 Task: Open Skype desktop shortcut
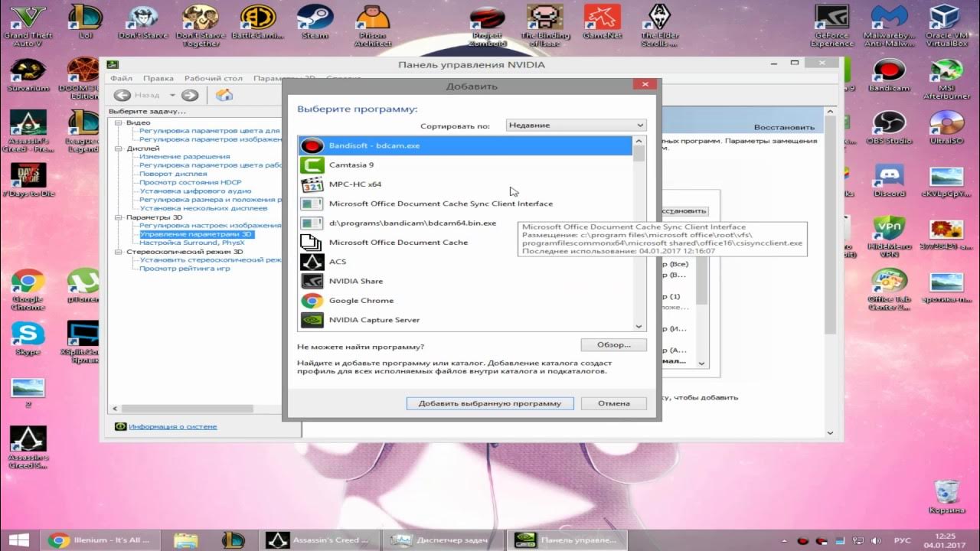point(28,338)
